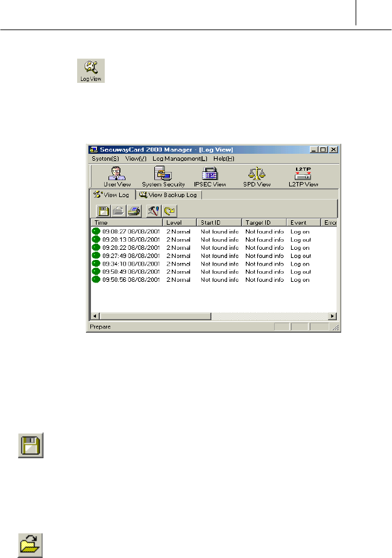Click the horizontal scrollbar left arrow
Image resolution: width=392 pixels, height=558 pixels.
click(x=95, y=316)
